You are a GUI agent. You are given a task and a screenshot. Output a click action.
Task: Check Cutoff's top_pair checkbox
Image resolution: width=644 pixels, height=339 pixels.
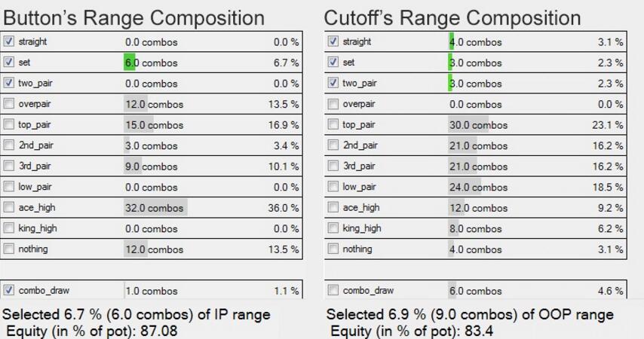click(333, 124)
